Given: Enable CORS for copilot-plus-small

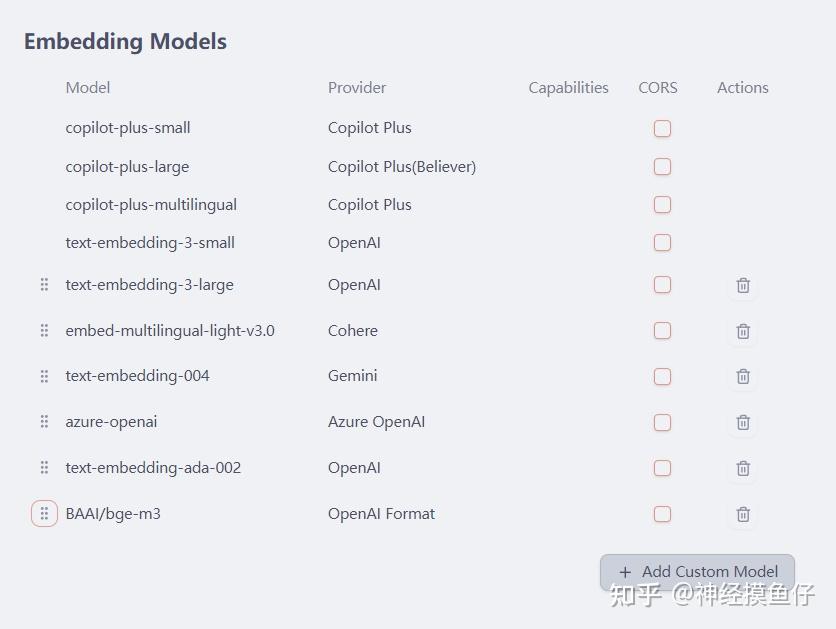Looking at the screenshot, I should coord(662,128).
